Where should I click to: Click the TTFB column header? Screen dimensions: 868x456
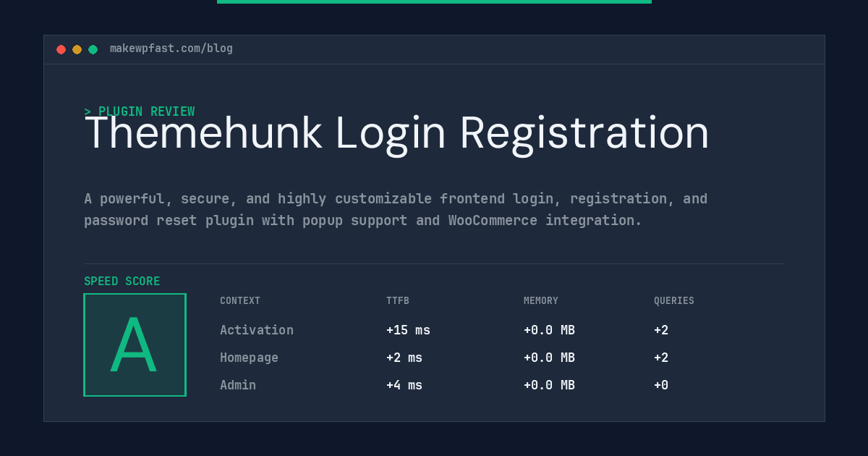point(398,301)
